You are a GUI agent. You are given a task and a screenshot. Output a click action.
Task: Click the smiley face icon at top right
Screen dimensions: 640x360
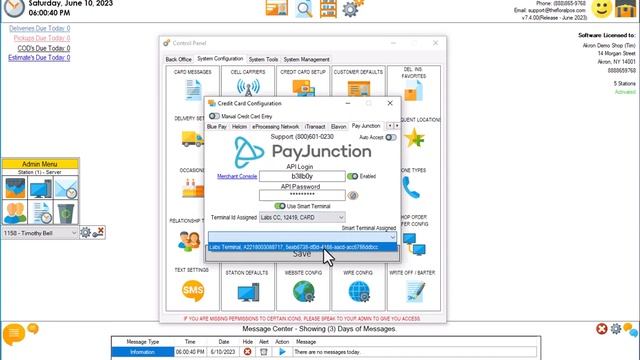click(x=602, y=9)
